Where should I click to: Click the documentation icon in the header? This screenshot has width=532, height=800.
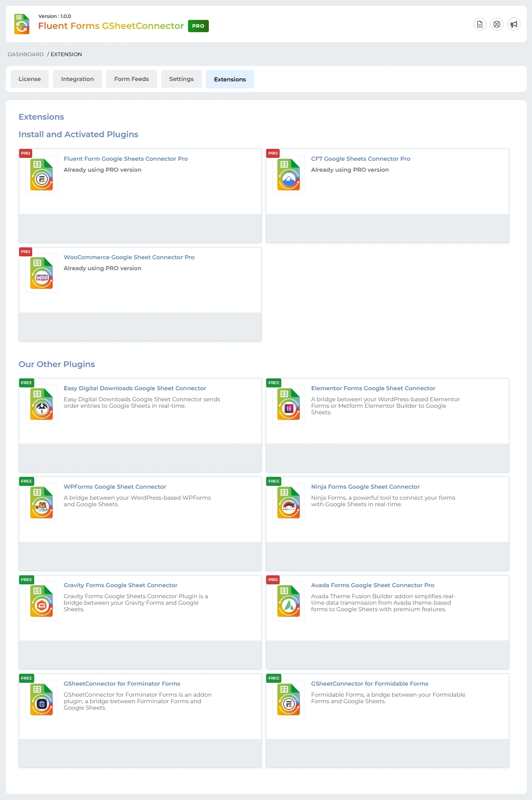479,24
